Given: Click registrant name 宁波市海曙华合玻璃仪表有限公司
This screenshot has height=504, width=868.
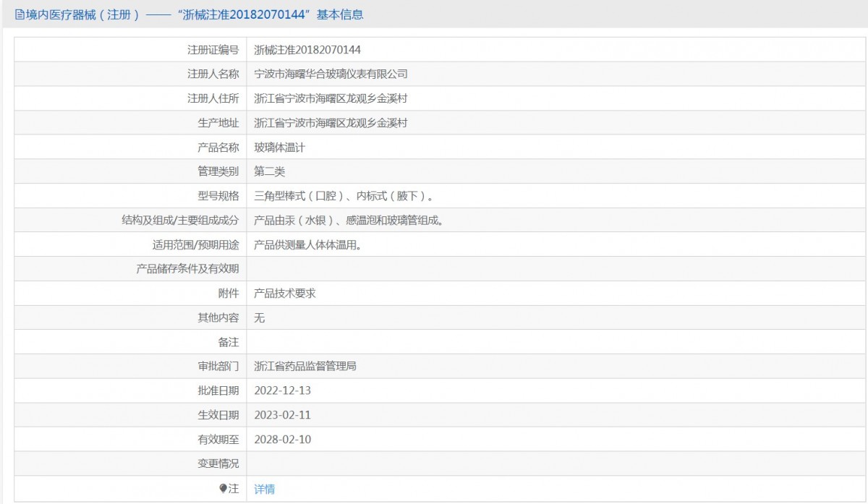Looking at the screenshot, I should point(331,74).
